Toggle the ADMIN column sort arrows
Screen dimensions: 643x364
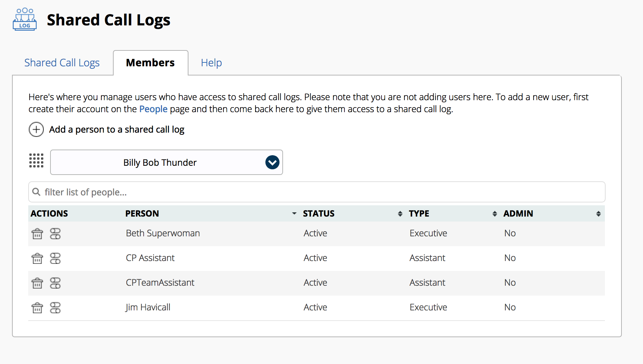click(599, 213)
